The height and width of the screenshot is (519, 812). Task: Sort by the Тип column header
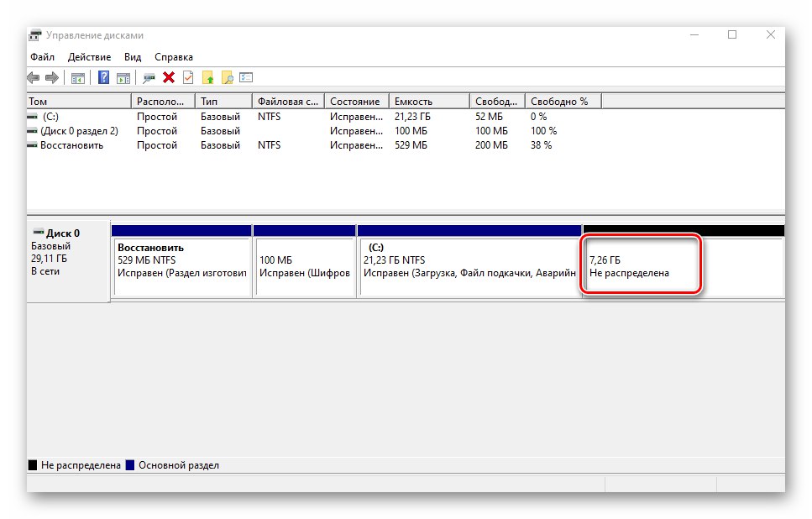click(x=223, y=102)
